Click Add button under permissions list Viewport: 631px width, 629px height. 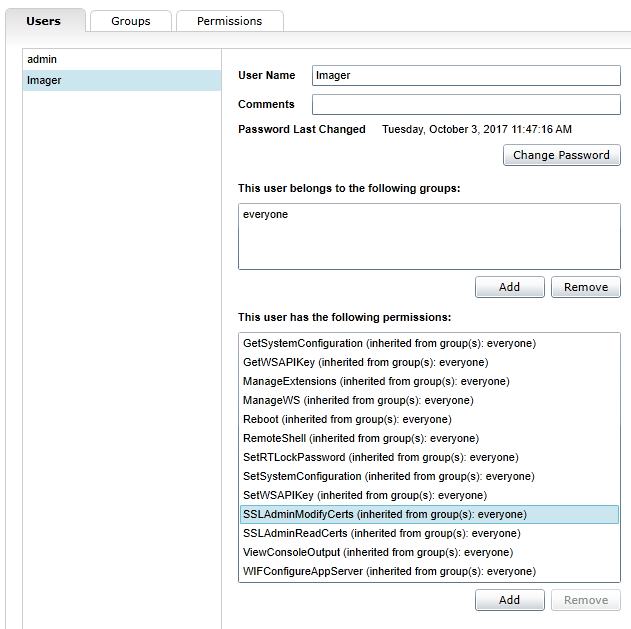click(x=509, y=600)
